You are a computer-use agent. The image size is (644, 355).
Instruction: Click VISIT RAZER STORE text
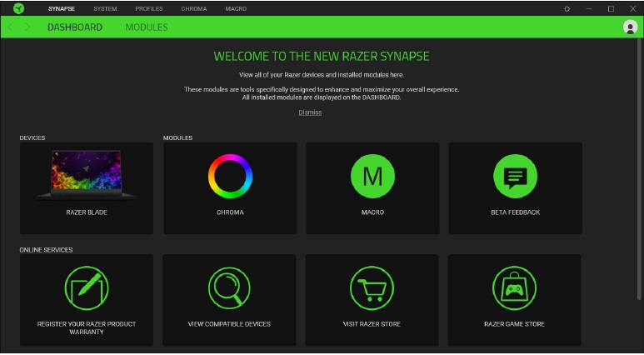pyautogui.click(x=372, y=324)
